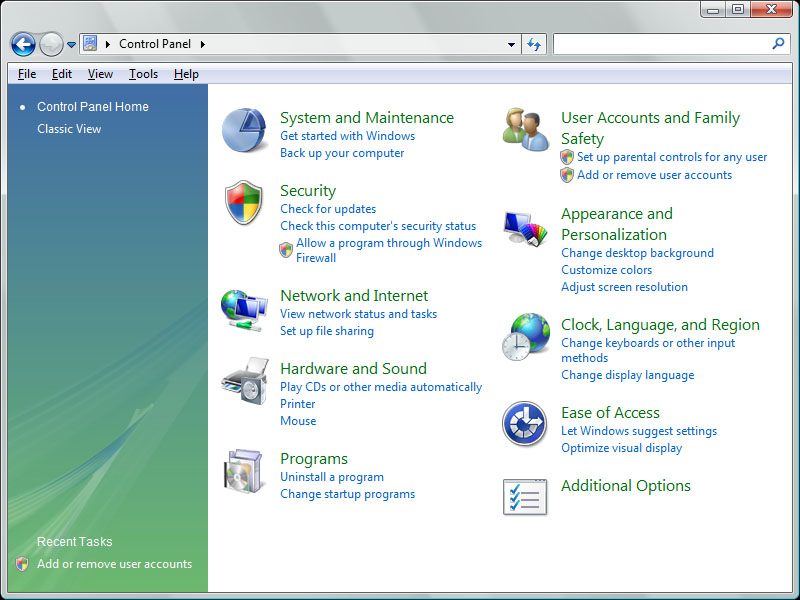Image resolution: width=800 pixels, height=600 pixels.
Task: Click View network status and tasks
Action: point(359,314)
